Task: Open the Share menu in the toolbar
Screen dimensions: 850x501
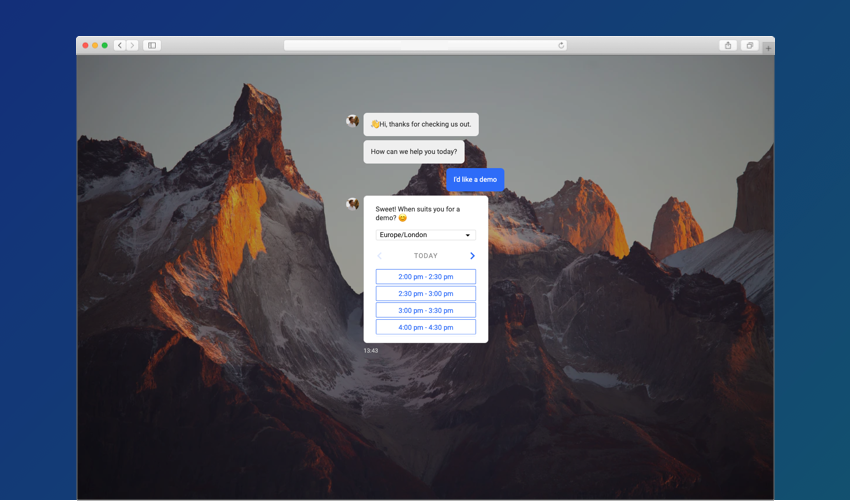Action: click(x=728, y=45)
